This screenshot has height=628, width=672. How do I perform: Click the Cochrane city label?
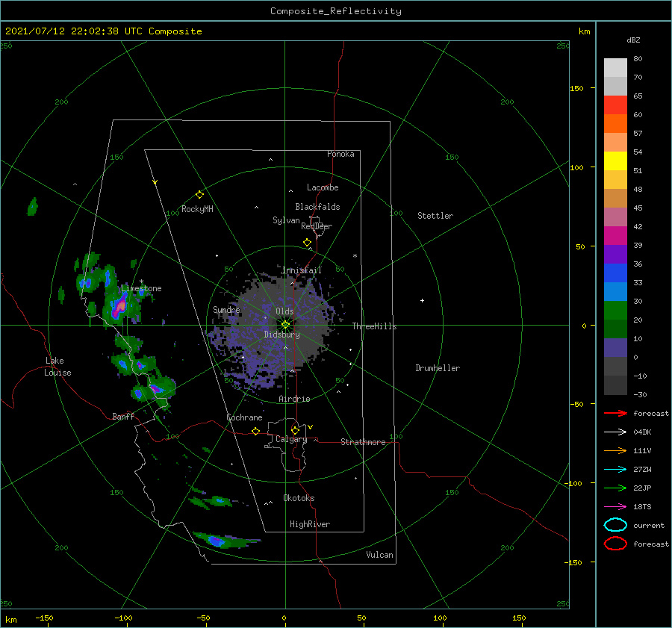[x=244, y=417]
